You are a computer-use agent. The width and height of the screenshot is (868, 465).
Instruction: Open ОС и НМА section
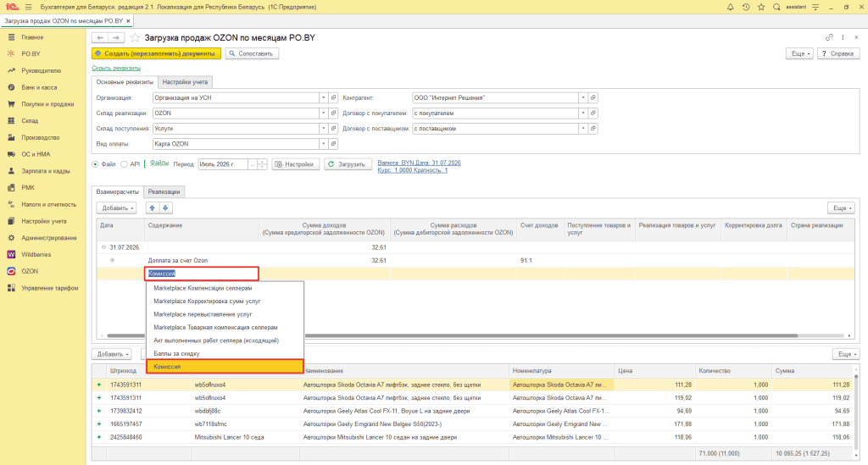(36, 154)
